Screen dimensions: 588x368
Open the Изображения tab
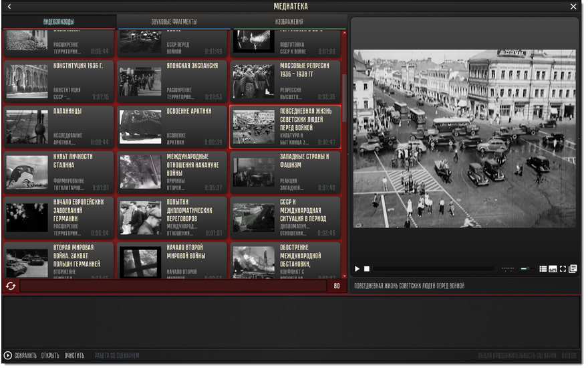click(289, 22)
